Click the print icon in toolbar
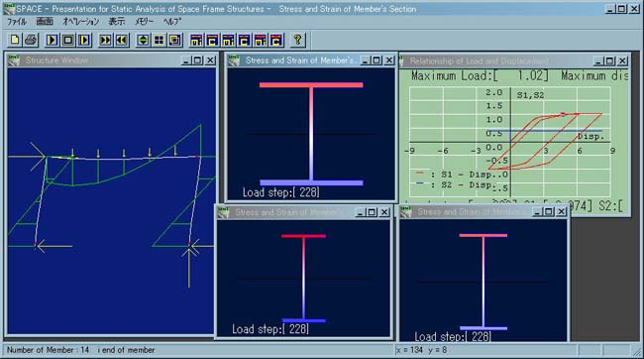 coord(31,40)
